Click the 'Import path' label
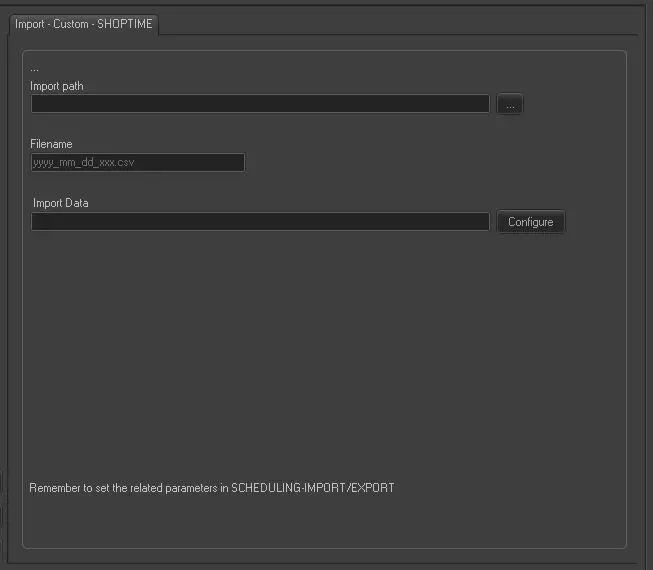 [57, 86]
